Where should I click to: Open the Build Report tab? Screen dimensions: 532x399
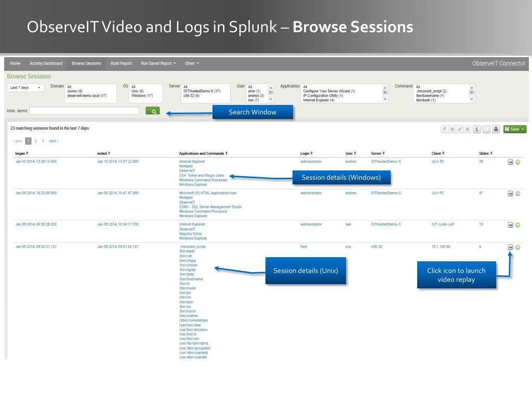(121, 63)
